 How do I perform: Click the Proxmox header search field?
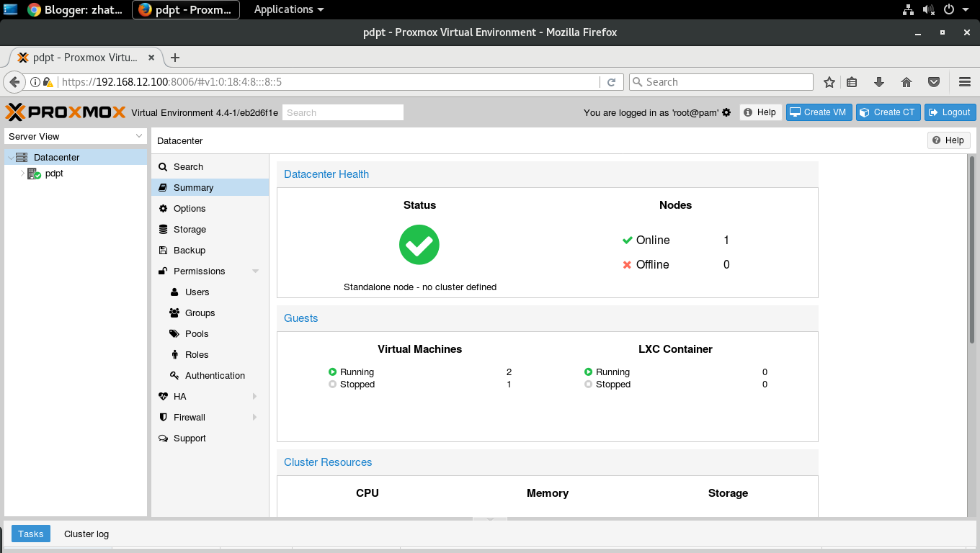click(343, 112)
